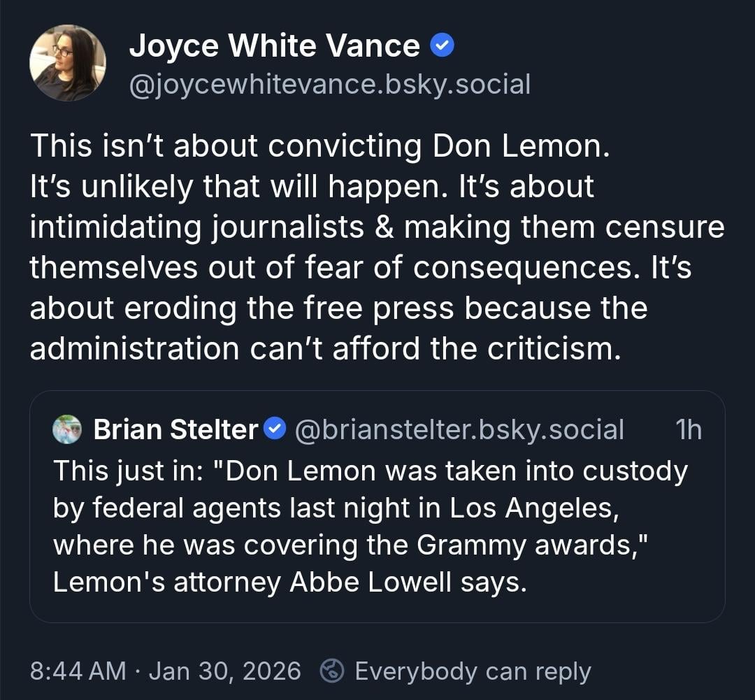Click the line mentioning "intimidating journalists"
The width and height of the screenshot is (755, 700).
(x=376, y=227)
